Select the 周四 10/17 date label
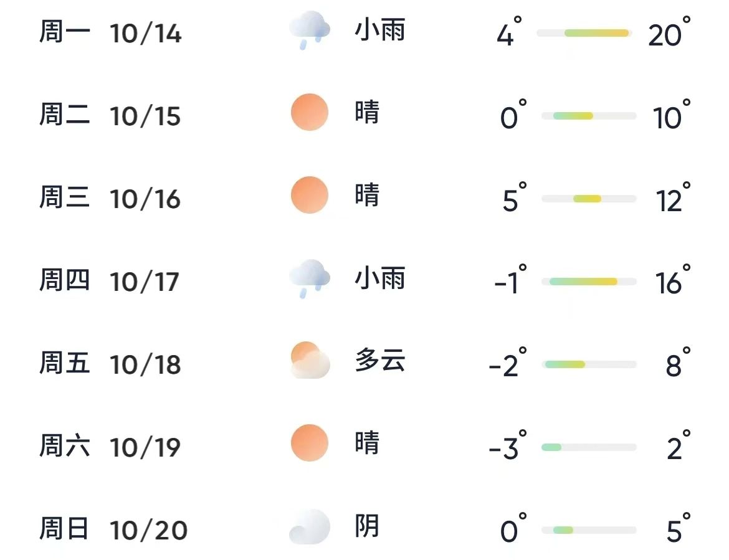The image size is (729, 560). [x=110, y=281]
